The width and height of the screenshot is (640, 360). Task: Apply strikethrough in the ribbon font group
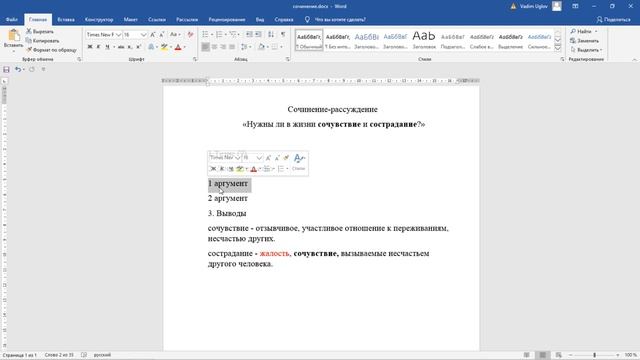tap(121, 47)
